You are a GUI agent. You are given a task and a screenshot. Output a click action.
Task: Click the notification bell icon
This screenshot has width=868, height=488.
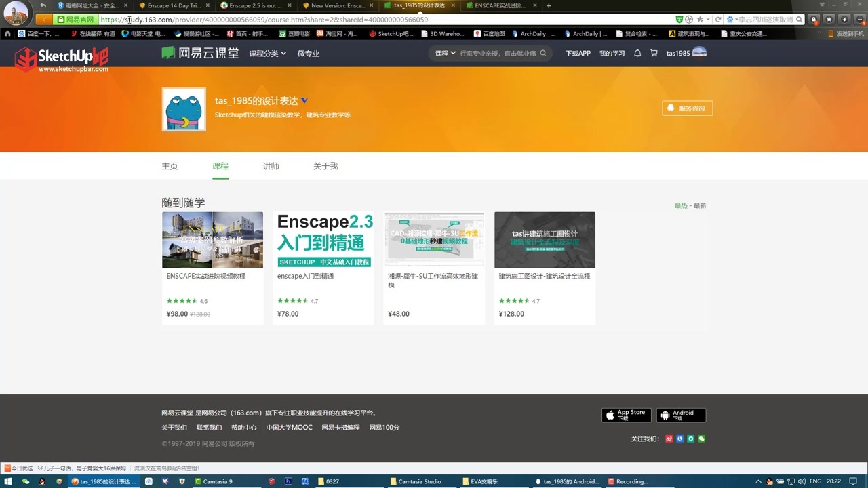click(x=637, y=53)
